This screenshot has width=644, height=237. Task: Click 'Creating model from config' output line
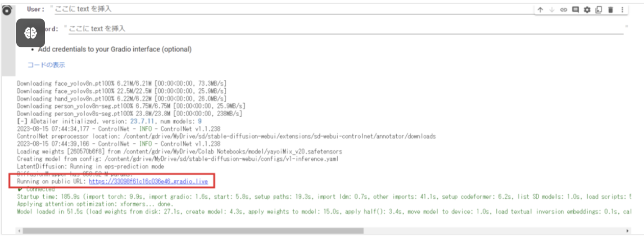177,159
